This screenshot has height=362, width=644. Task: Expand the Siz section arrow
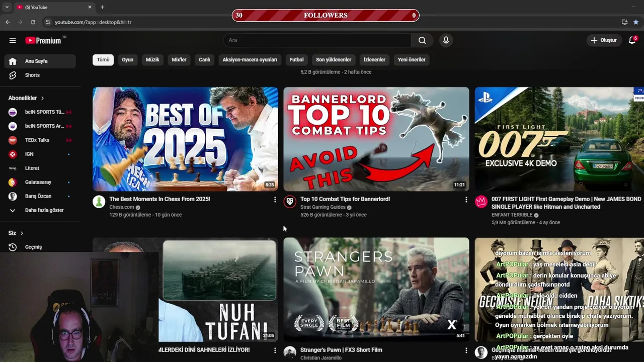pos(22,233)
